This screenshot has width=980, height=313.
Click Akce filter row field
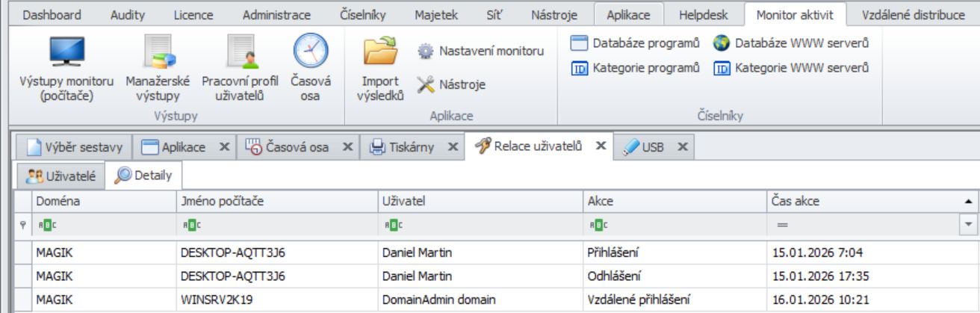click(675, 223)
